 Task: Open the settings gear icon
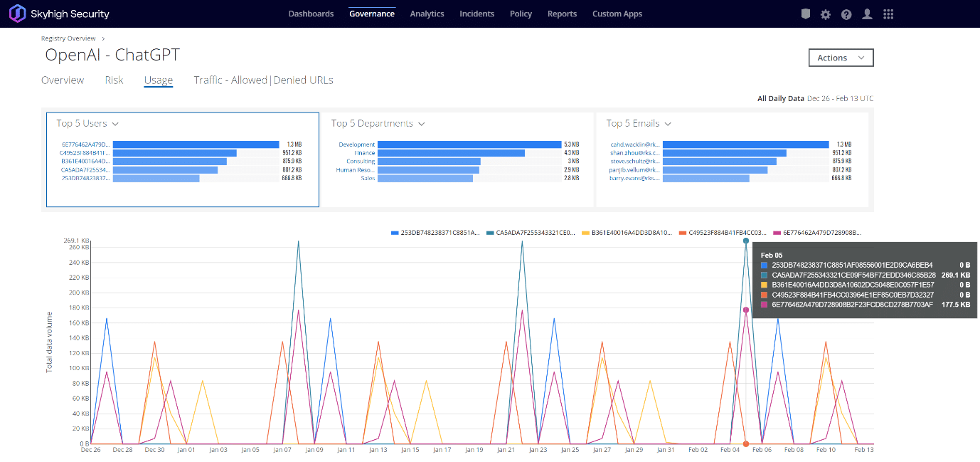click(x=826, y=14)
